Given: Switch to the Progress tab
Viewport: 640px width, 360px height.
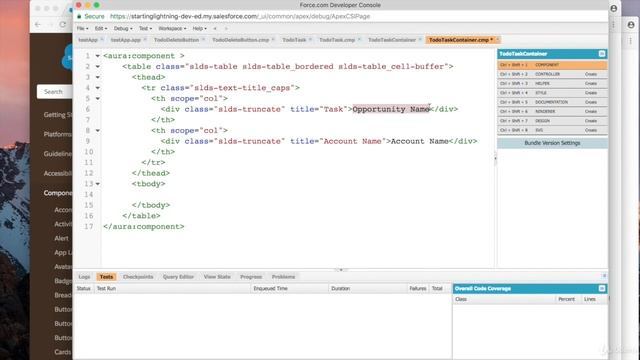Looking at the screenshot, I should pyautogui.click(x=251, y=277).
